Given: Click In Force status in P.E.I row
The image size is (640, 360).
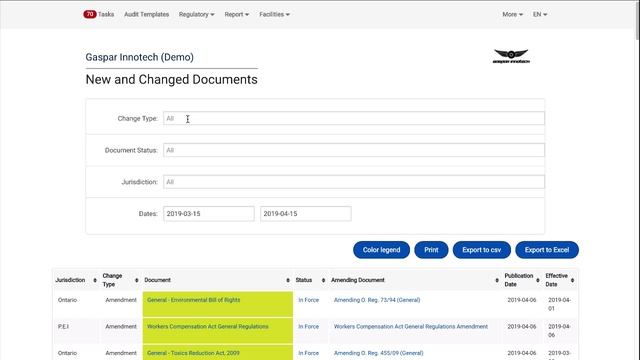Looking at the screenshot, I should (308, 327).
